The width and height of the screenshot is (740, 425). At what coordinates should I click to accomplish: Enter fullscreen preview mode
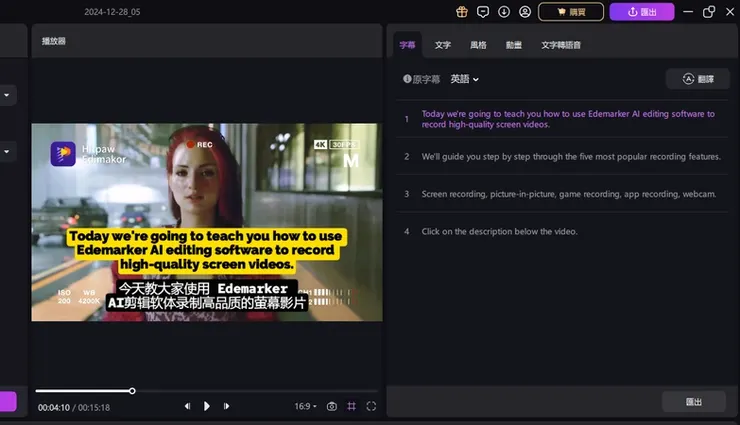(x=371, y=406)
